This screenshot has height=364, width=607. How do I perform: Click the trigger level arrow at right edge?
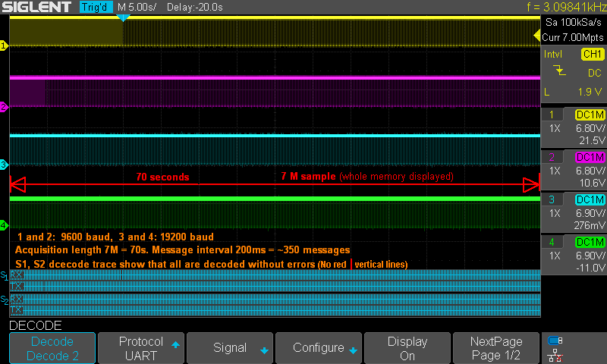click(x=537, y=36)
